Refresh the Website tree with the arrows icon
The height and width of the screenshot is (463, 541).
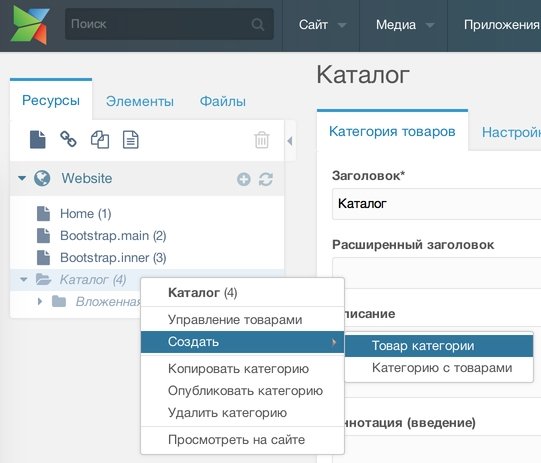266,179
